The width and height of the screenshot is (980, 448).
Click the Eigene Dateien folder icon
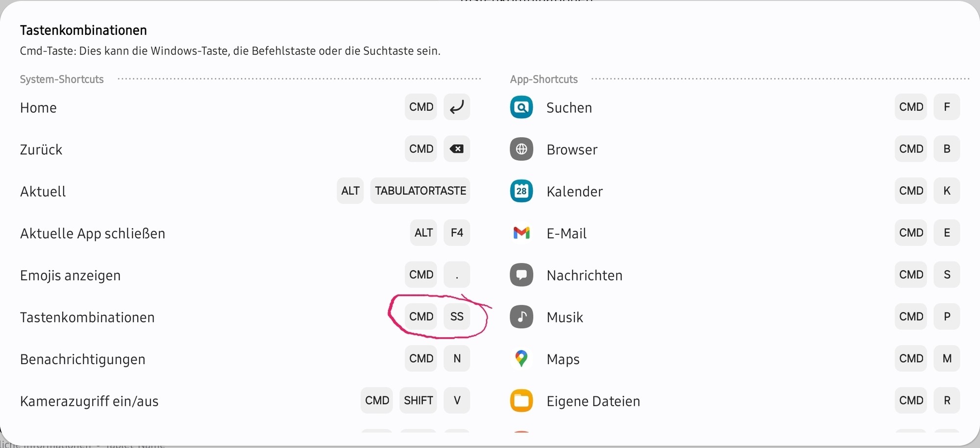521,401
